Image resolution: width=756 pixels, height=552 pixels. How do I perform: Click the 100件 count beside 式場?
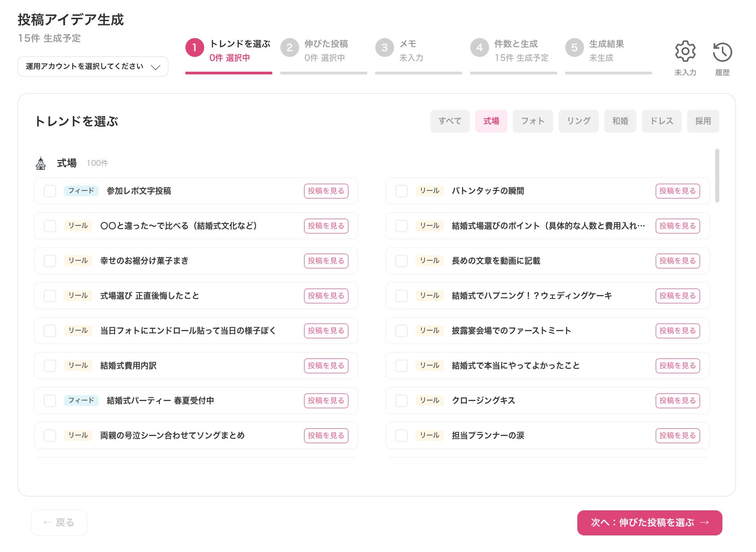coord(97,163)
